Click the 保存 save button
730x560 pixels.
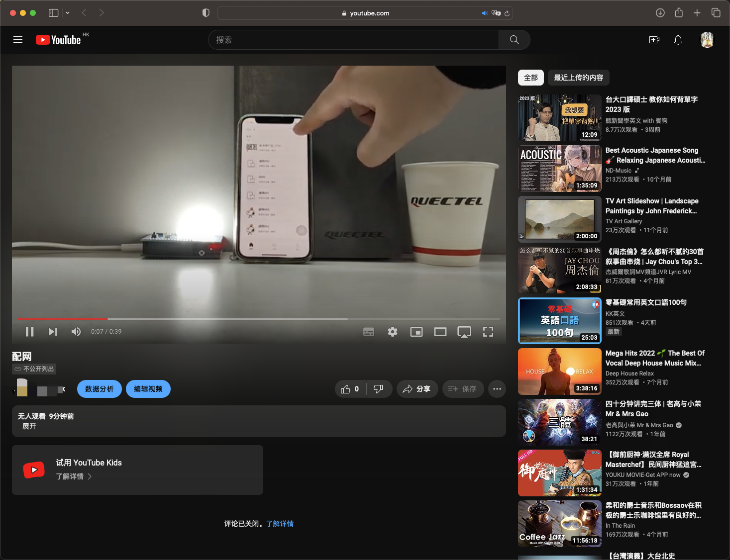pyautogui.click(x=463, y=389)
